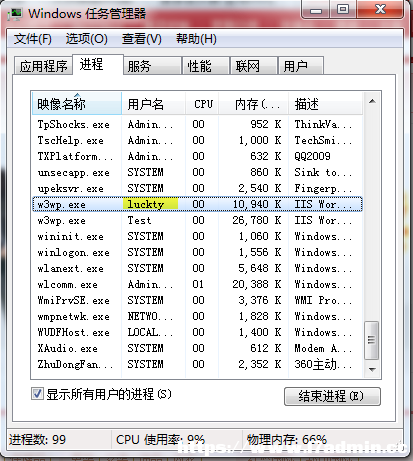413x461 pixels.
Task: Open the 文件(F) menu
Action: coord(33,39)
